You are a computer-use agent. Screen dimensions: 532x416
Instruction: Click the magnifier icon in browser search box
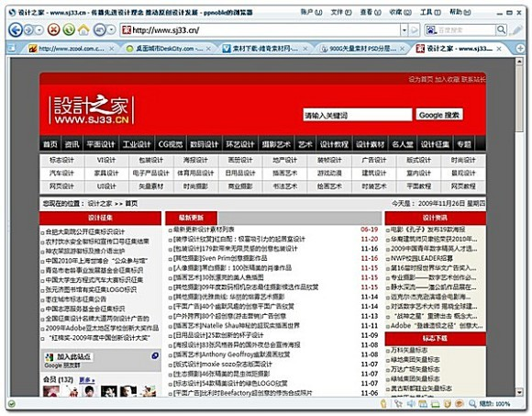pyautogui.click(x=501, y=30)
